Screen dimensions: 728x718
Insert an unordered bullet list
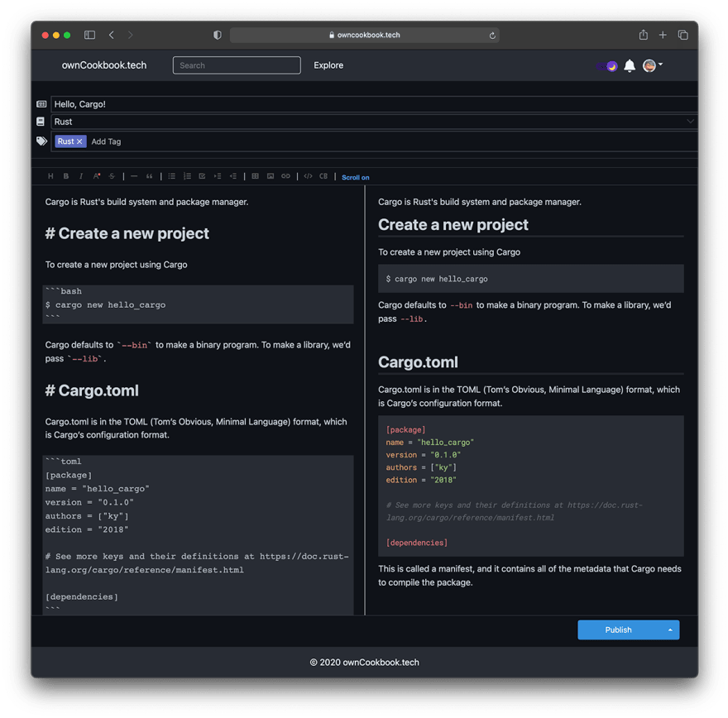click(x=172, y=176)
